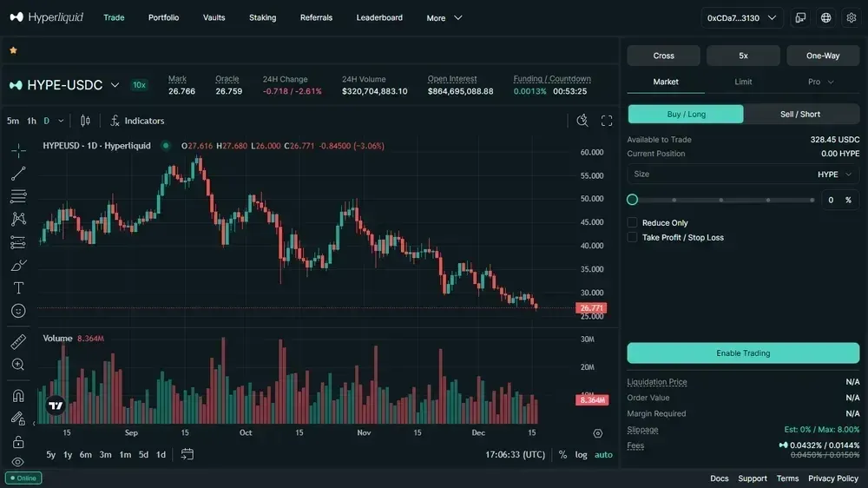Toggle auto scale on chart
This screenshot has width=868, height=488.
(x=603, y=454)
